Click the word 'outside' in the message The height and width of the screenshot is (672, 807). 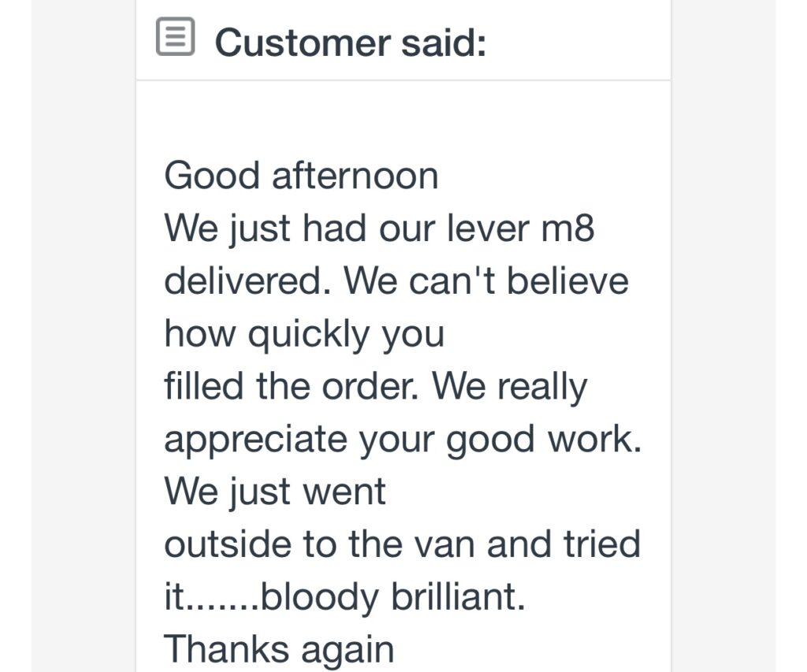tap(228, 544)
